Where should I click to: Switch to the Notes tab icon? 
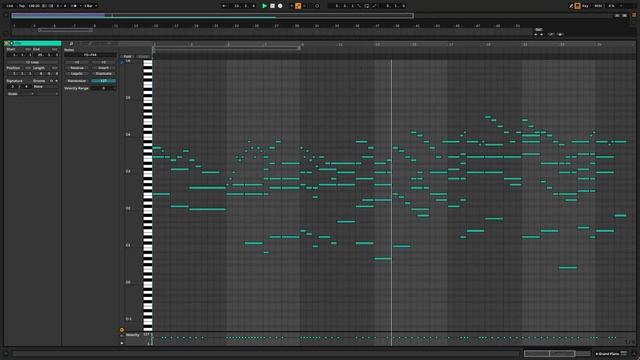pyautogui.click(x=71, y=43)
